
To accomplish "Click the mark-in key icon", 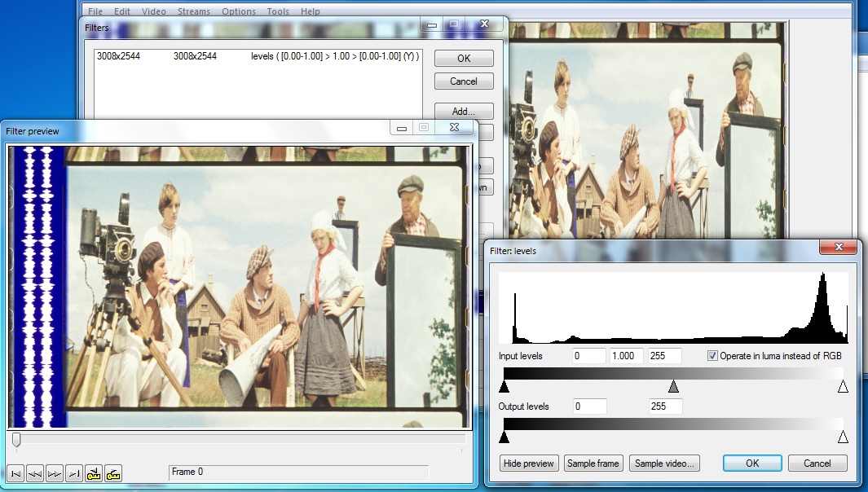I will (x=94, y=473).
